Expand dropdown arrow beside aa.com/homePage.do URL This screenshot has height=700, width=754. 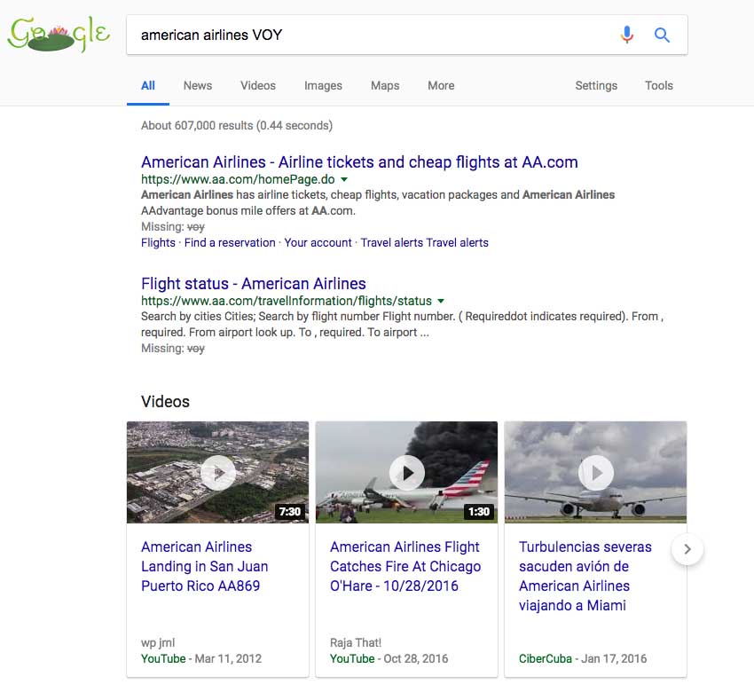(x=344, y=179)
